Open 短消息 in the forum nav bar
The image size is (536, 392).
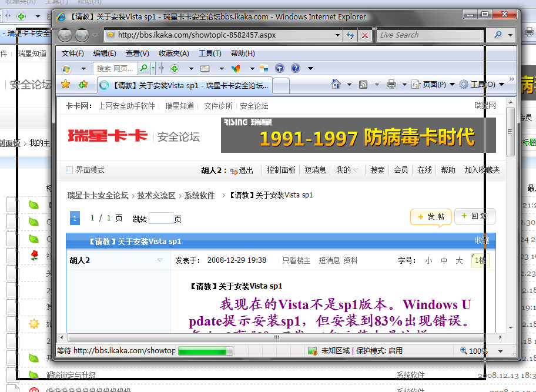coord(315,170)
